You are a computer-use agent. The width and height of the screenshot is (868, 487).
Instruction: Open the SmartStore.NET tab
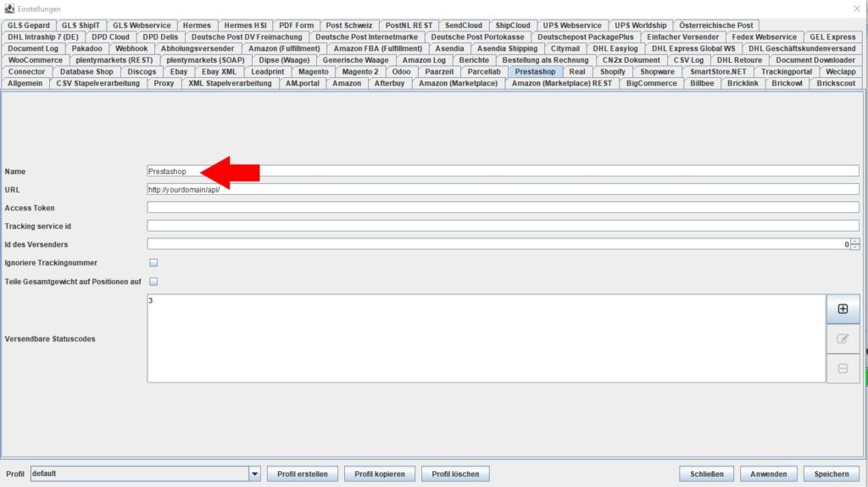click(x=718, y=71)
